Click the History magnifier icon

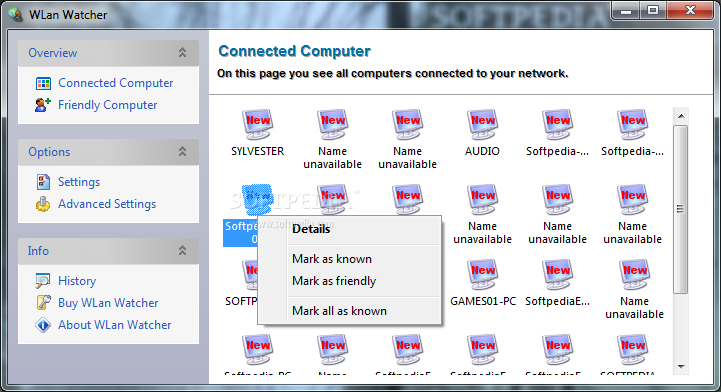43,281
